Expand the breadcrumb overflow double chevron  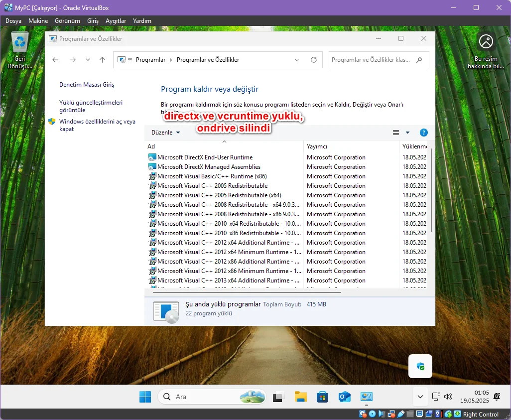click(x=130, y=59)
